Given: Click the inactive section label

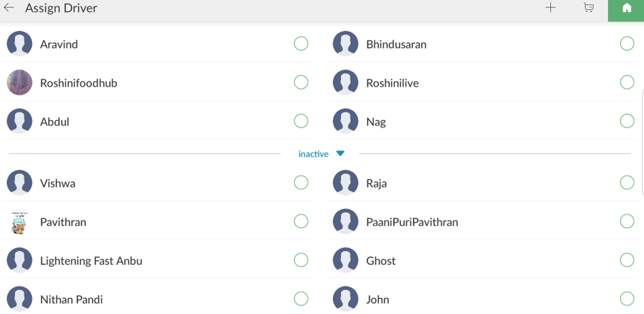Looking at the screenshot, I should point(313,154).
